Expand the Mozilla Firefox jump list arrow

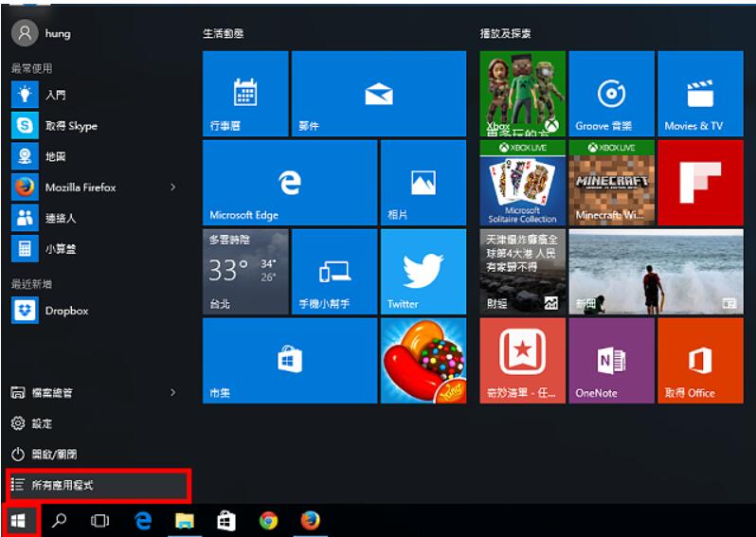click(173, 187)
